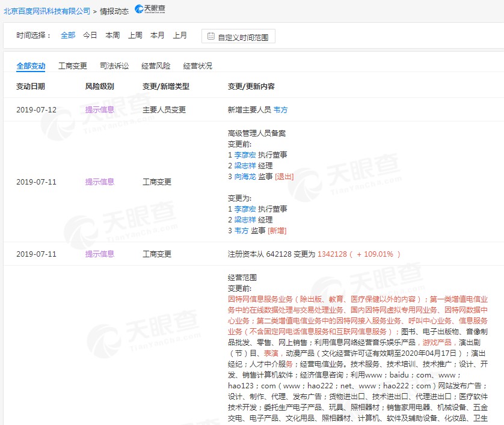Filter by 上周
The image size is (504, 425).
pyautogui.click(x=135, y=35)
